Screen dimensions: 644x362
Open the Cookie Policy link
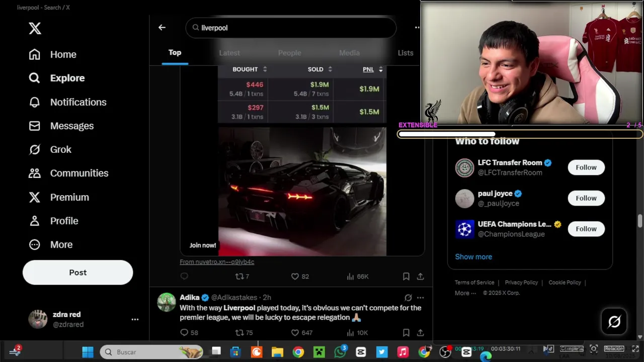tap(565, 283)
